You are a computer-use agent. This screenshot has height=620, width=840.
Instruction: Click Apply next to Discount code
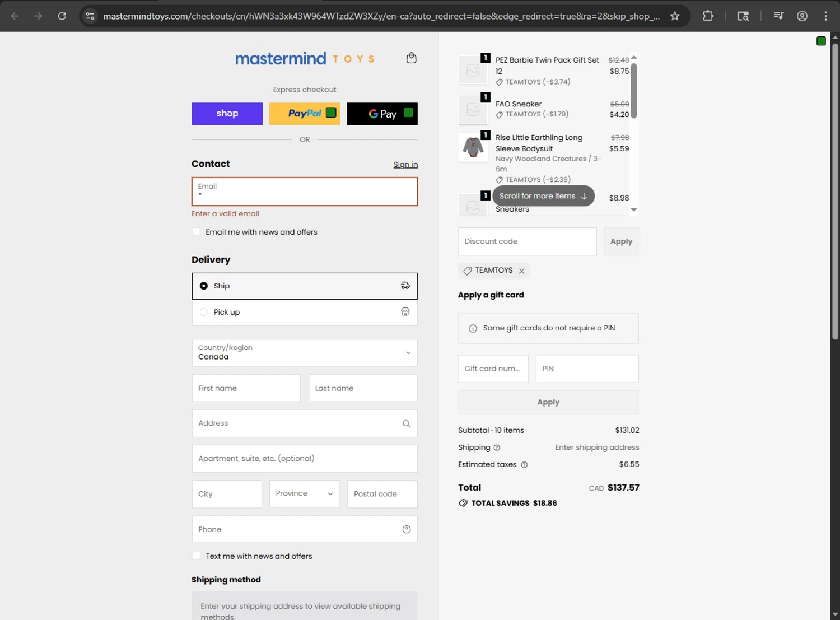tap(621, 241)
